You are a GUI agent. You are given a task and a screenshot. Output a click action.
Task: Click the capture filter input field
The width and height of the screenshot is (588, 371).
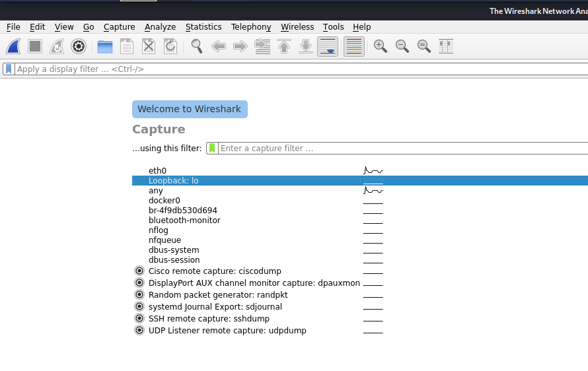click(x=396, y=149)
